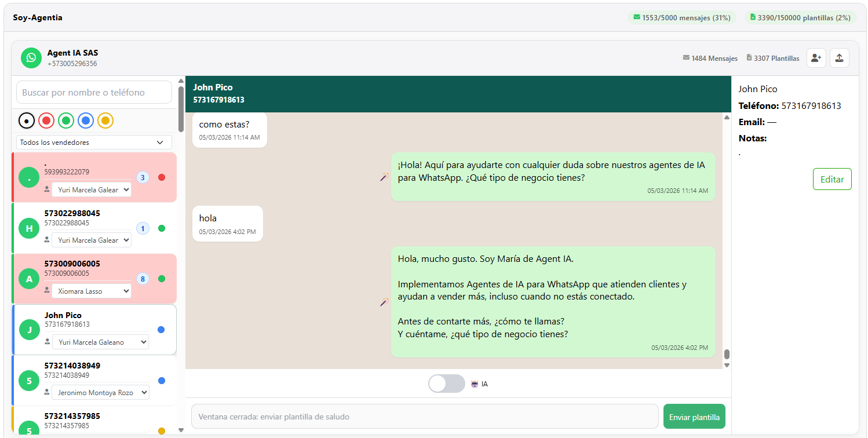
Task: Open vendor dropdown for contact 593993222079
Action: [92, 190]
